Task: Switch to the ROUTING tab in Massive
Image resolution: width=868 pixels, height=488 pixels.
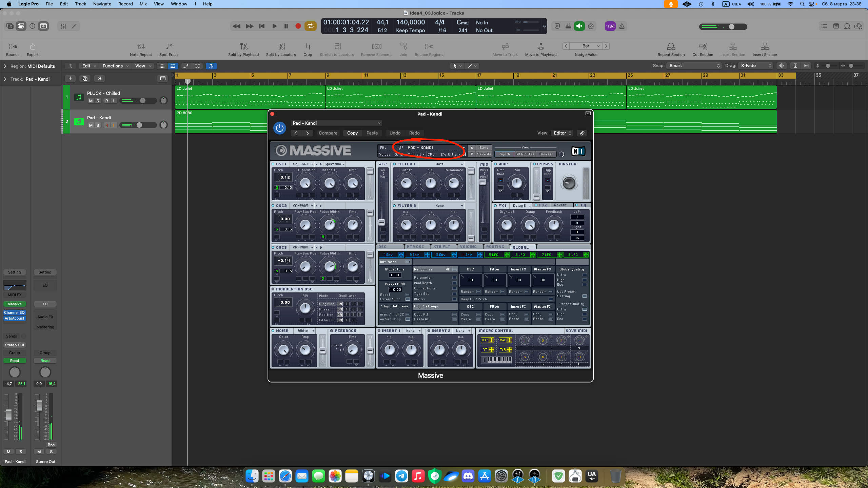Action: pos(495,247)
